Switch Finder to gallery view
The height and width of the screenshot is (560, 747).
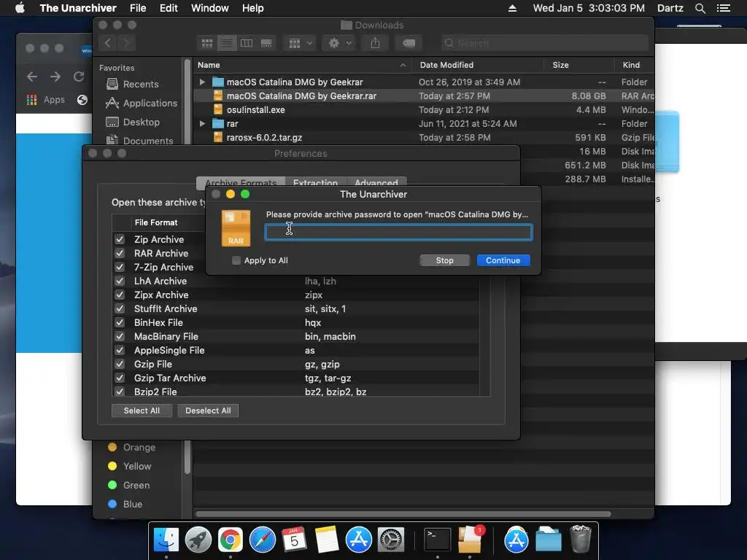coord(266,43)
